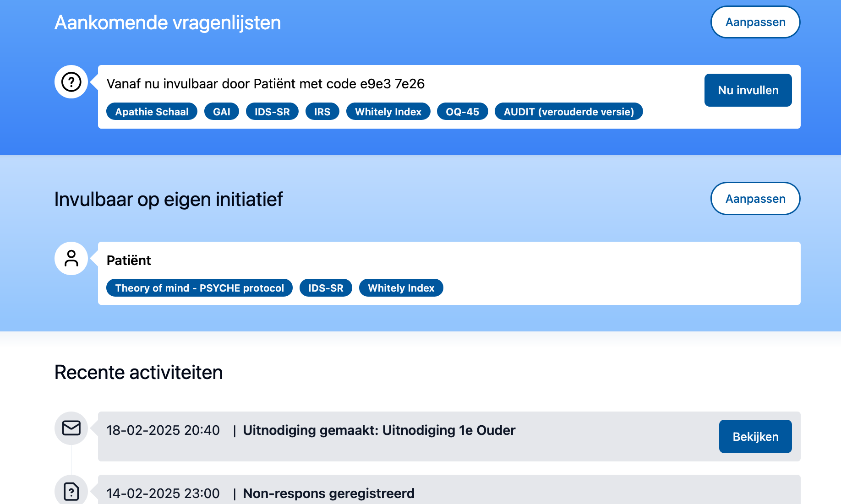Select the IRS questionnaire tag
Image resolution: width=841 pixels, height=504 pixels.
[322, 111]
